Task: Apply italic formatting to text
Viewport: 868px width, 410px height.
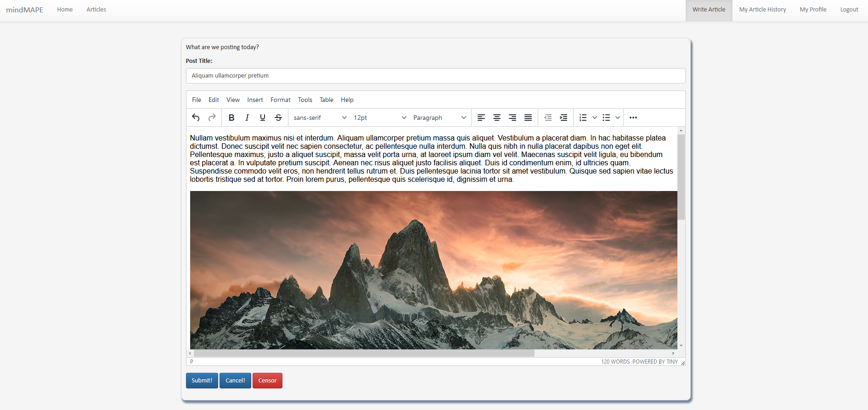Action: [247, 118]
